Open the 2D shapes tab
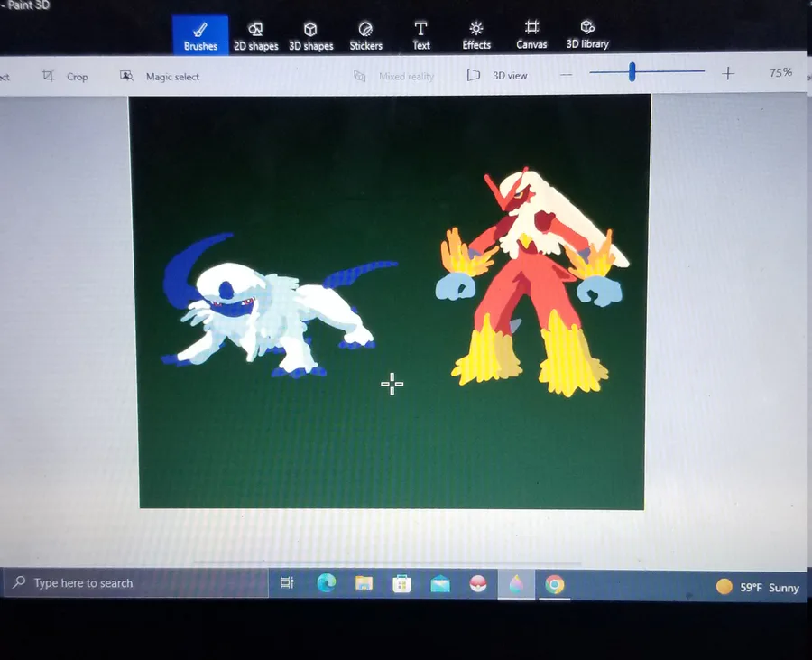 click(256, 36)
